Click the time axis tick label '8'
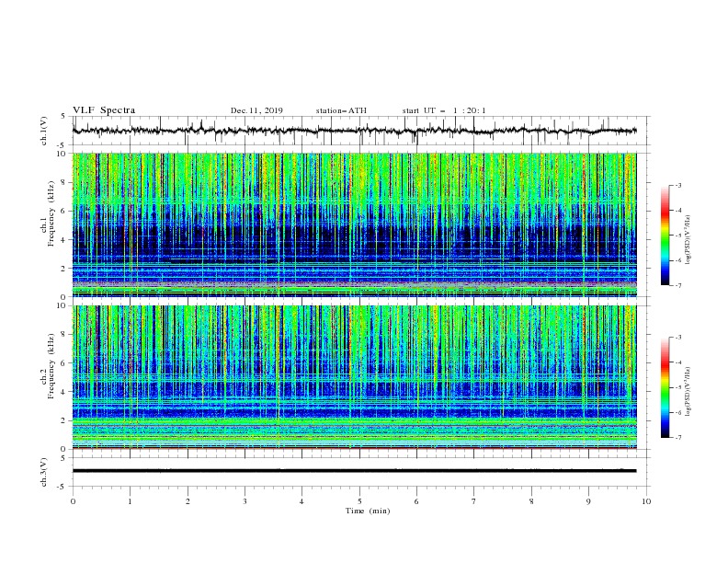Screen dimensions: 728x563 coord(531,501)
